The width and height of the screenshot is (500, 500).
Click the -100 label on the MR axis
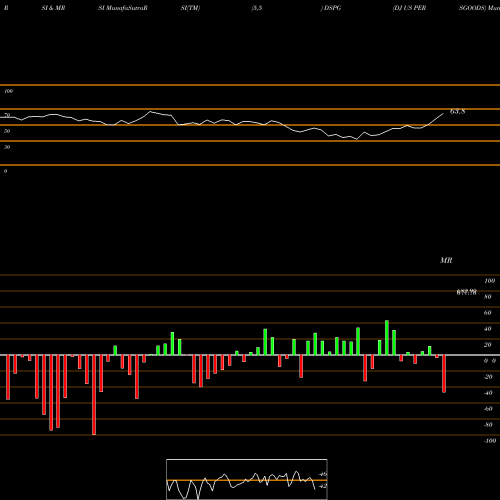pyautogui.click(x=490, y=441)
